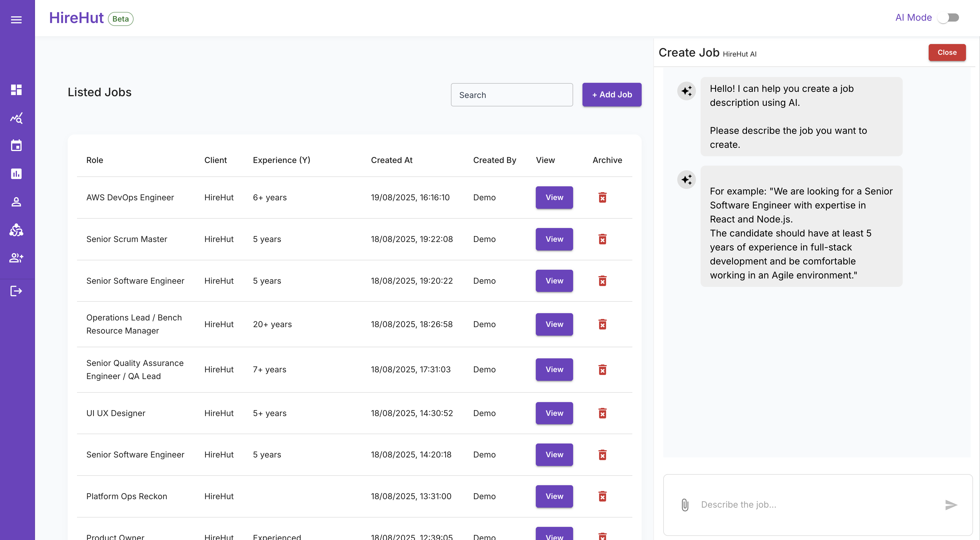Attach a file with the paperclip icon
The height and width of the screenshot is (540, 980).
(x=685, y=505)
